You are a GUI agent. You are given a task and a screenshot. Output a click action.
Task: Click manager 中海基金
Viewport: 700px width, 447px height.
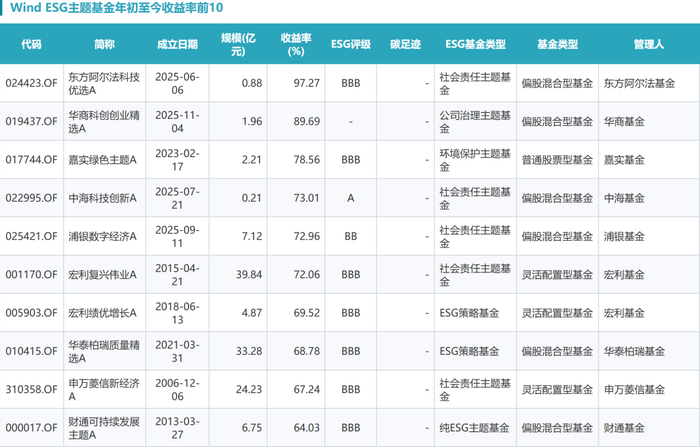[x=624, y=198]
